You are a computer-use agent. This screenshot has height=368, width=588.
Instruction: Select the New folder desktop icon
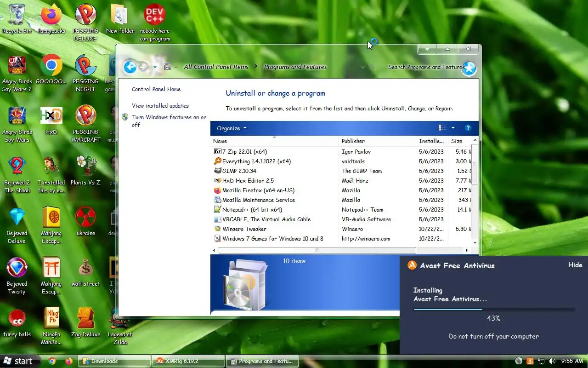point(120,19)
